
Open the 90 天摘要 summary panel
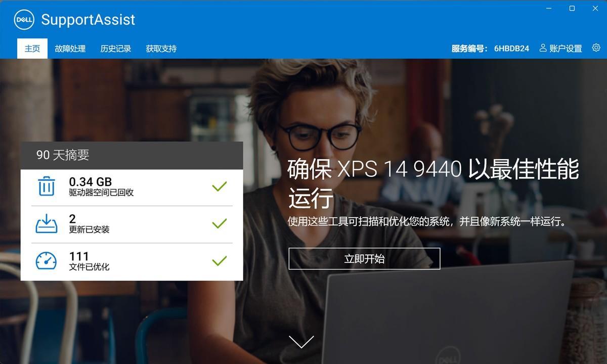tap(62, 155)
